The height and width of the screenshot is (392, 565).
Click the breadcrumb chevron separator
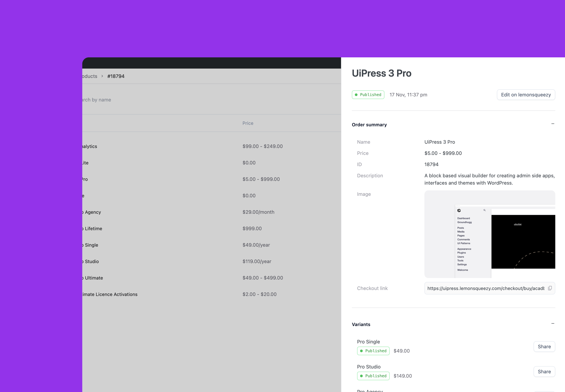(102, 76)
